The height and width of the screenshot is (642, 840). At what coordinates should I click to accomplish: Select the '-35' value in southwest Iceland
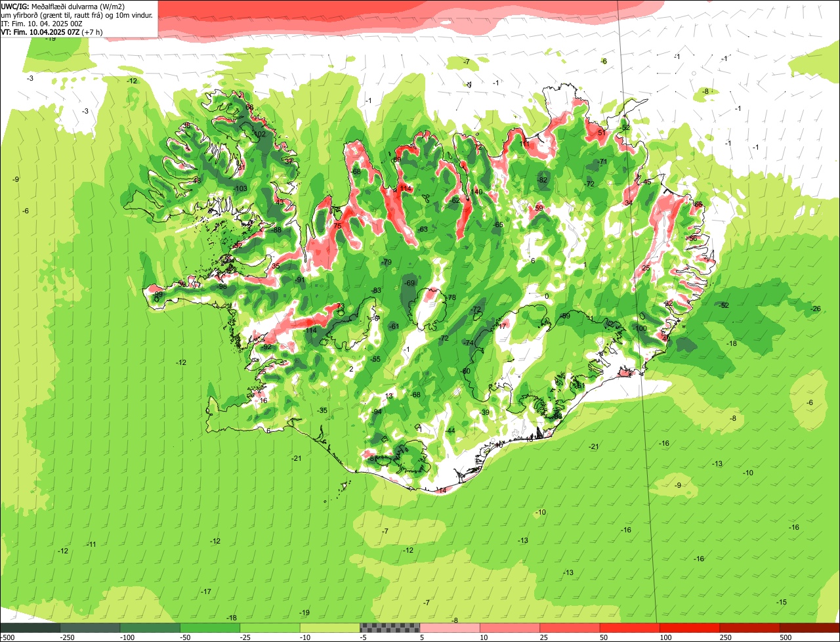click(322, 410)
